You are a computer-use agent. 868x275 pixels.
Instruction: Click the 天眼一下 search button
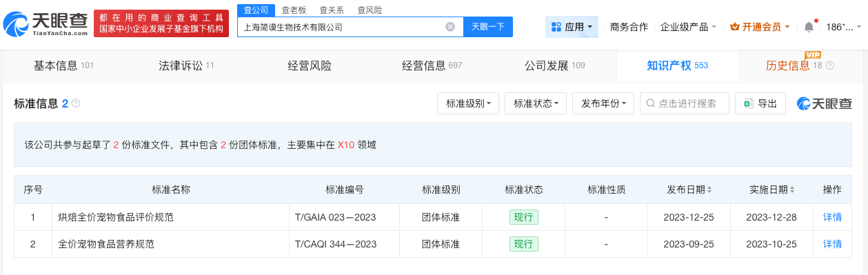(488, 27)
